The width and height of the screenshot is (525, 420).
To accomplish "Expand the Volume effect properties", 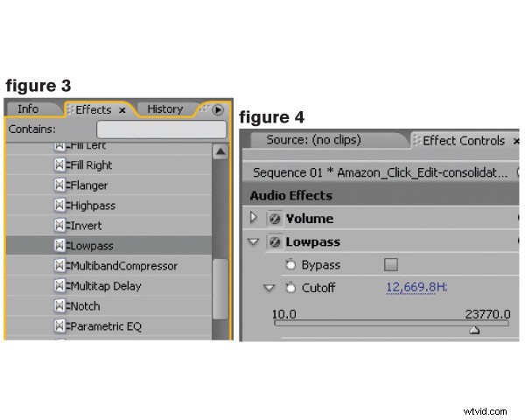I will pyautogui.click(x=254, y=218).
